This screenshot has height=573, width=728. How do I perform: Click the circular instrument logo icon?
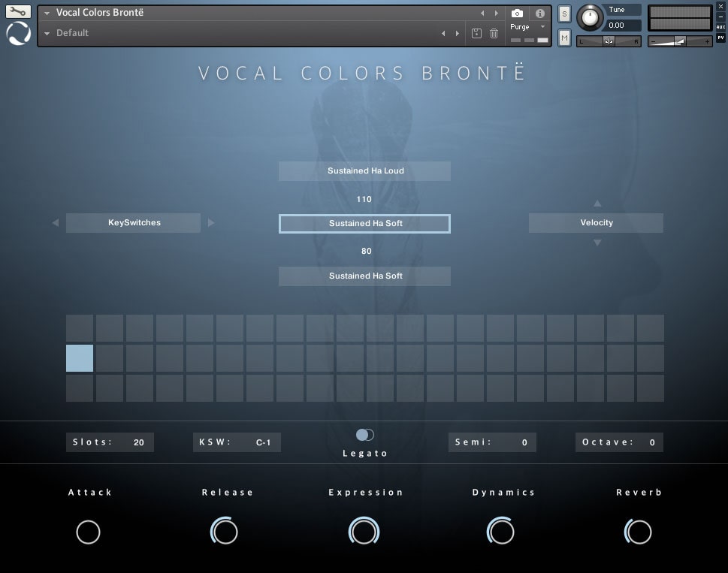tap(19, 33)
